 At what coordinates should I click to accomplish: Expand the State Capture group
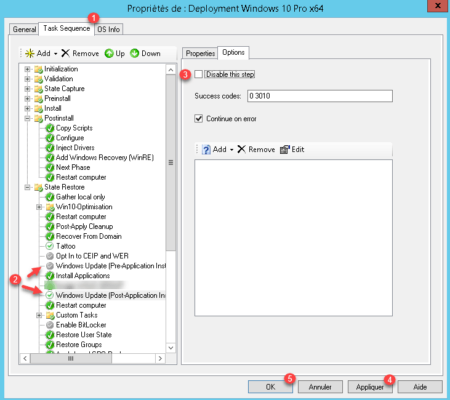28,89
